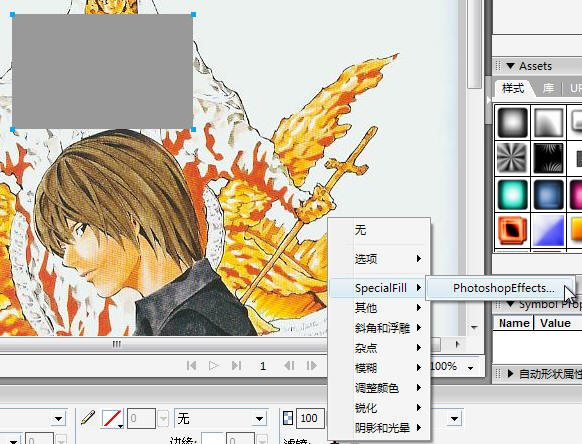Select the gray rectangle on canvas
This screenshot has width=582, height=444.
[102, 72]
